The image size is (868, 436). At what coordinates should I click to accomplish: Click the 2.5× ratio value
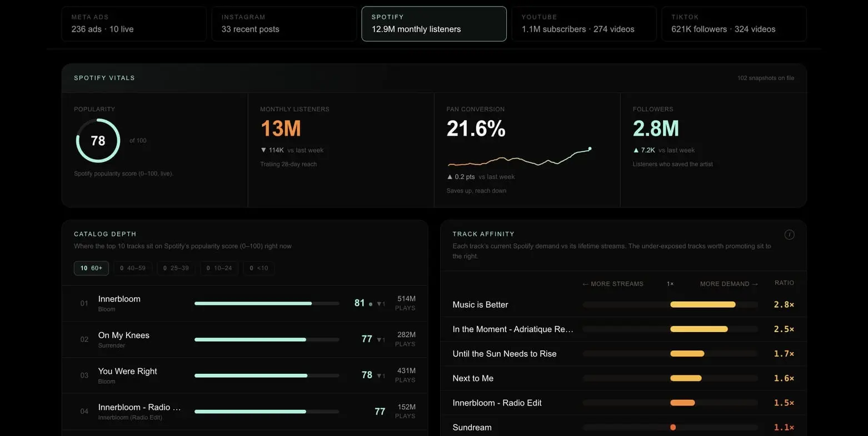click(x=784, y=329)
